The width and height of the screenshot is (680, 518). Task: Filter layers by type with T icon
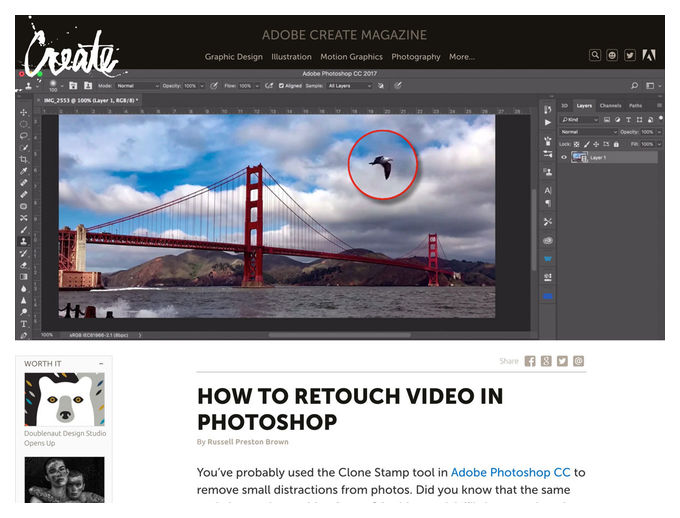click(628, 119)
